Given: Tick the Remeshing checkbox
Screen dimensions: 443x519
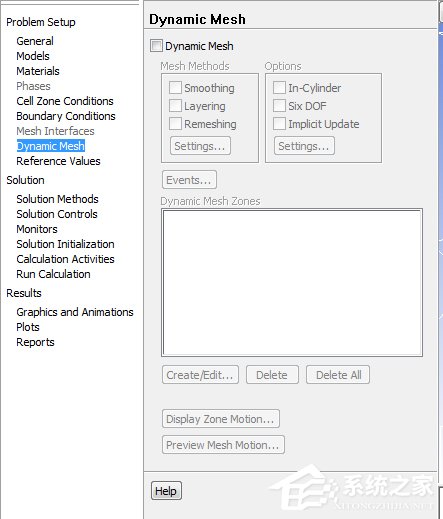Looking at the screenshot, I should point(175,124).
